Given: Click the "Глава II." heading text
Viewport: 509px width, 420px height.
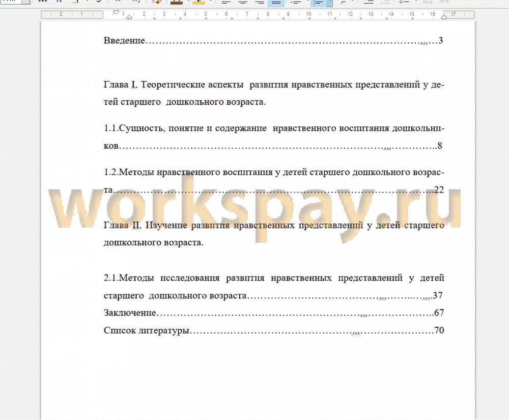Looking at the screenshot, I should pos(122,225).
